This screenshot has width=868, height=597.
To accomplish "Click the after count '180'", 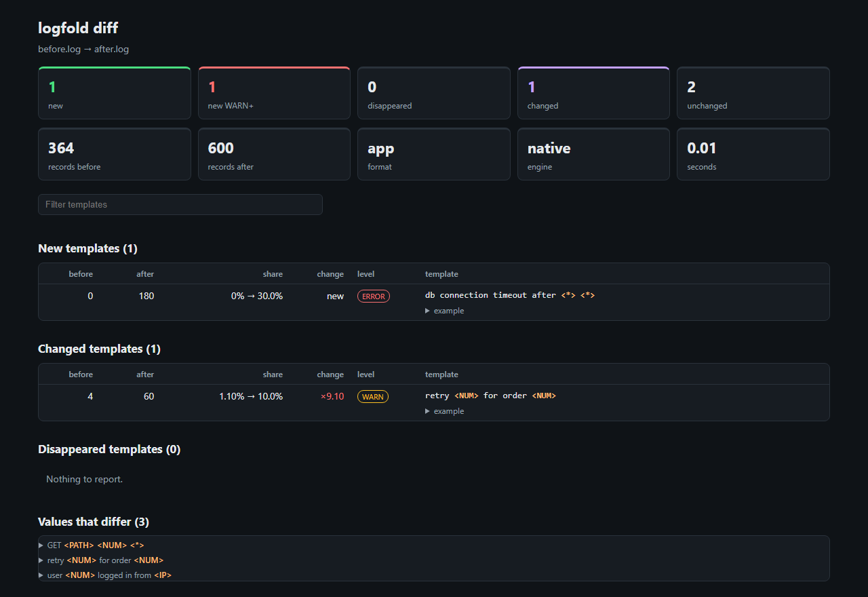I will [x=145, y=296].
